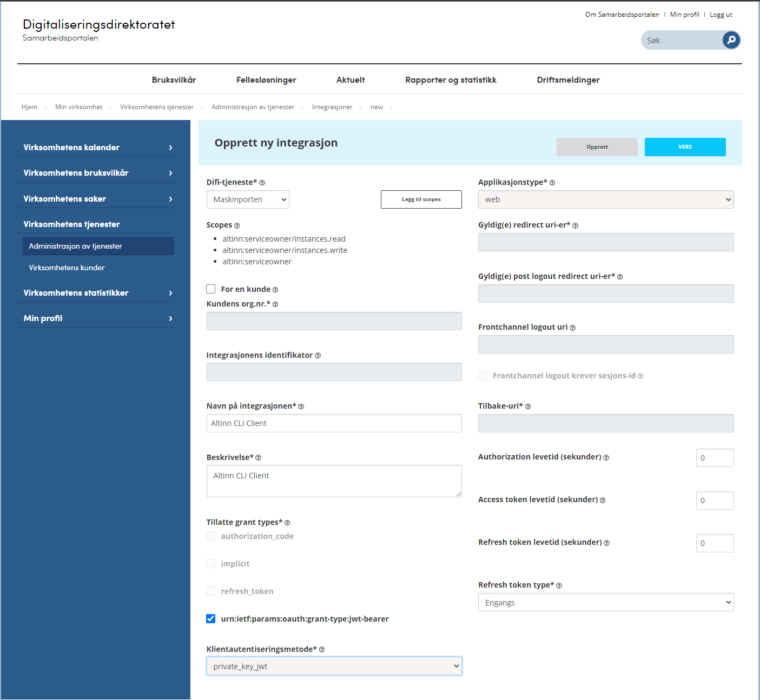
Task: Open help icon for Applikasjonstype
Action: click(x=552, y=183)
